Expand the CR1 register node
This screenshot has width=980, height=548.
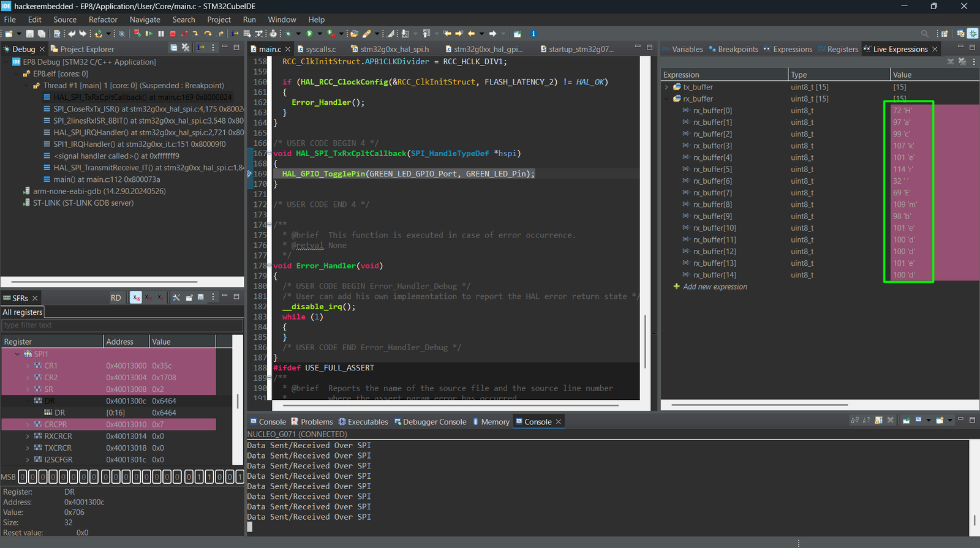28,366
